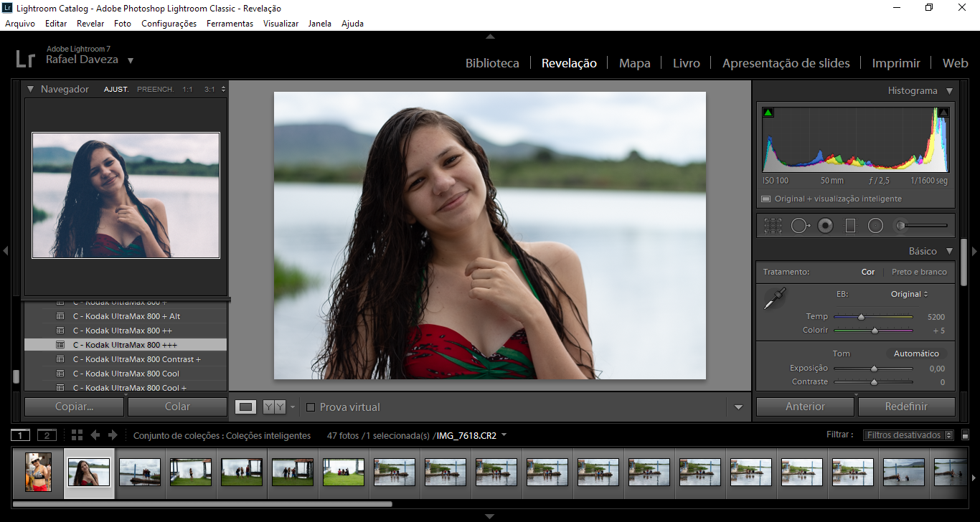Go back using the left arrow icon

[95, 435]
